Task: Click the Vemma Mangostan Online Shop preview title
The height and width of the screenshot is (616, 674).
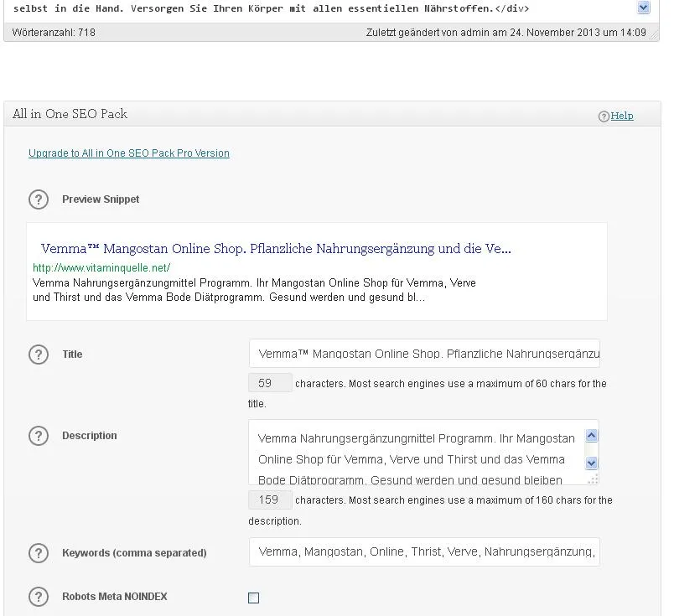Action: (x=276, y=248)
